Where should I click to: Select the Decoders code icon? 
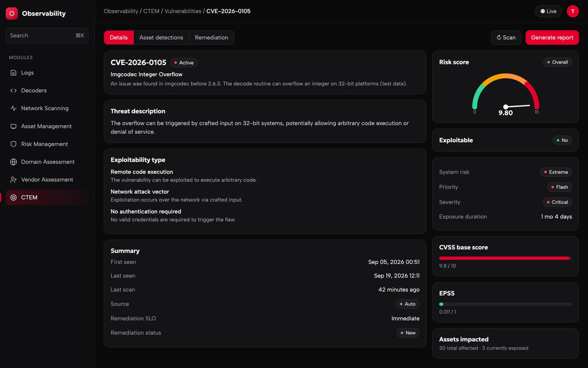coord(13,91)
